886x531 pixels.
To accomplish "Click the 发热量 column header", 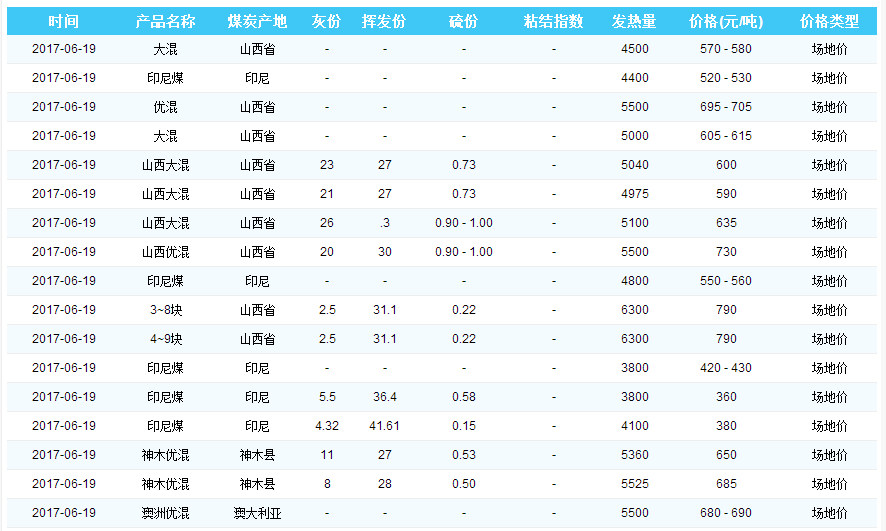I will [634, 21].
